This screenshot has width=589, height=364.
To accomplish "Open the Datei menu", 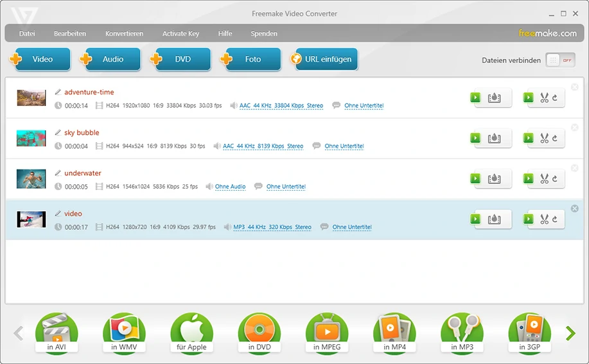I will pyautogui.click(x=27, y=33).
